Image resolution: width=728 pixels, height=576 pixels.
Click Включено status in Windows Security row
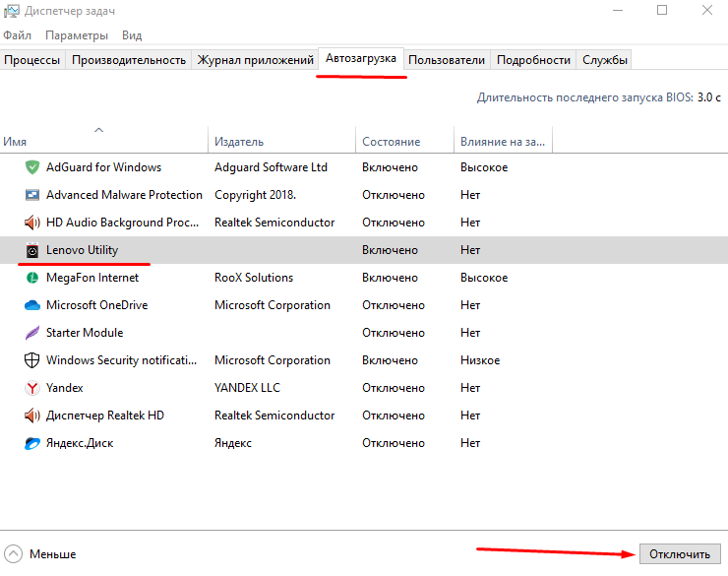pos(390,360)
